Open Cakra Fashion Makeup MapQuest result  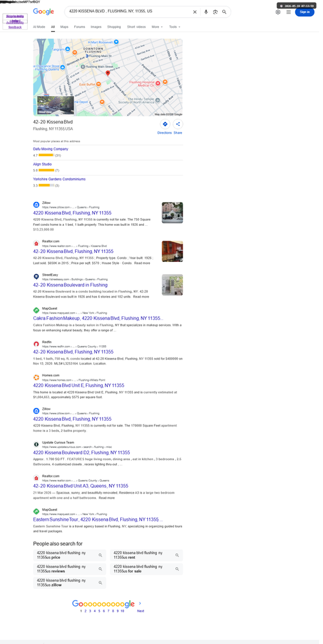[98, 318]
